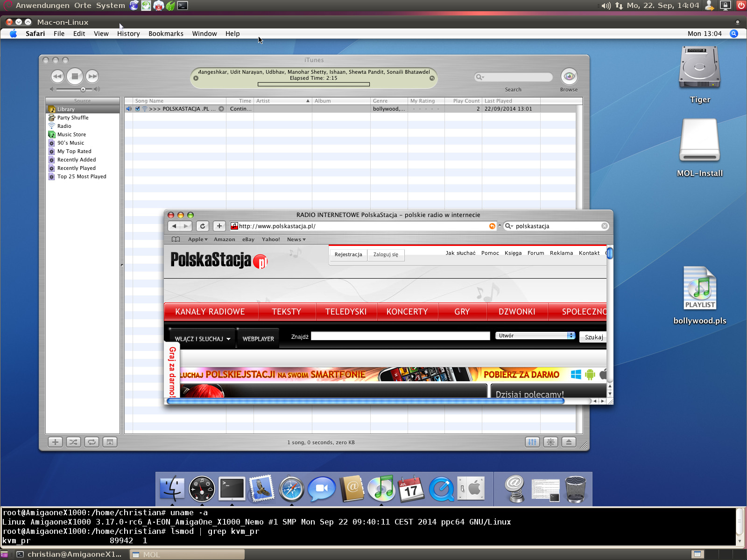Click the Szukaj search button
The width and height of the screenshot is (747, 560).
pos(593,337)
